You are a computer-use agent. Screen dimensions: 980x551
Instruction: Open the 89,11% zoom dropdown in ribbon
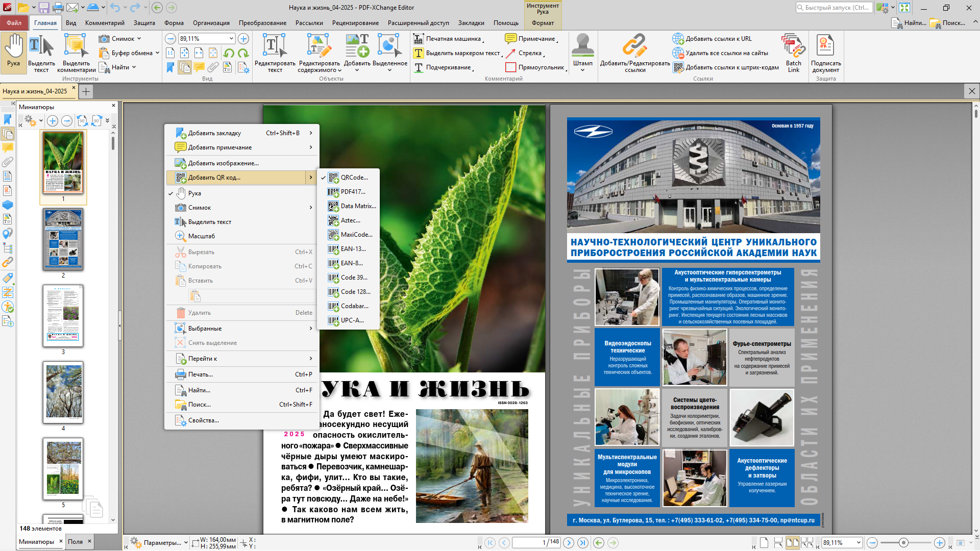click(231, 39)
